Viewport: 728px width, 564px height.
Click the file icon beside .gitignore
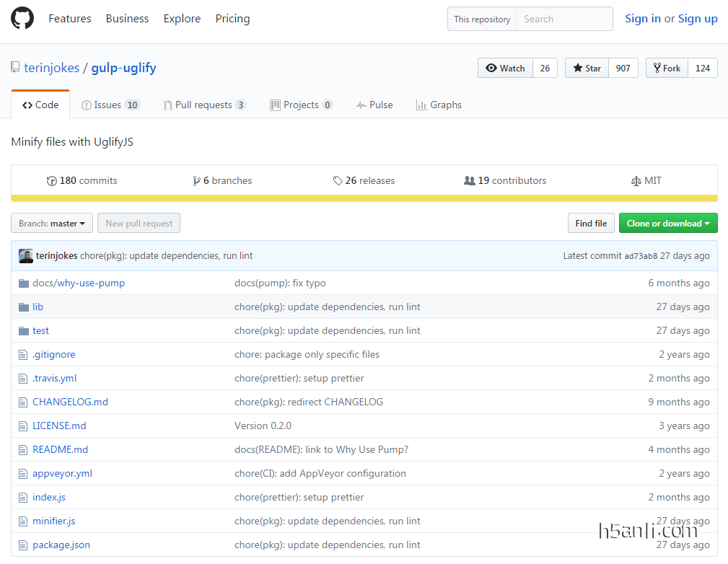click(23, 355)
